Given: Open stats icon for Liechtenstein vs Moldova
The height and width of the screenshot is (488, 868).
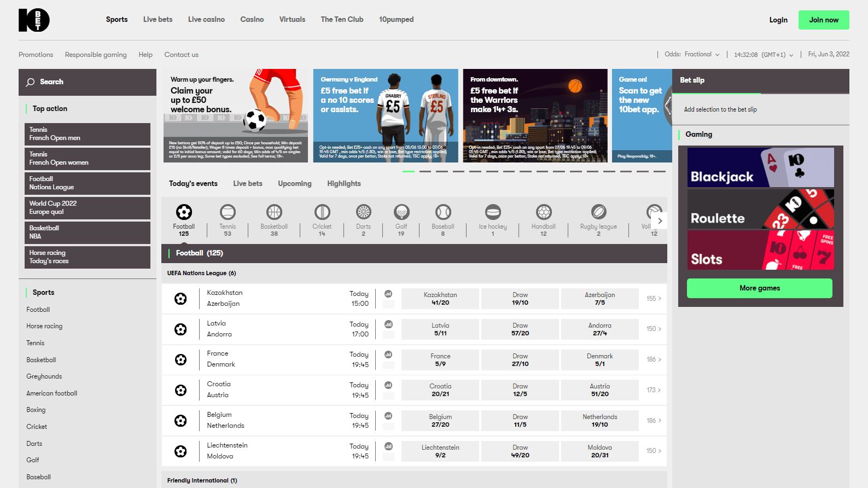Looking at the screenshot, I should (x=388, y=446).
